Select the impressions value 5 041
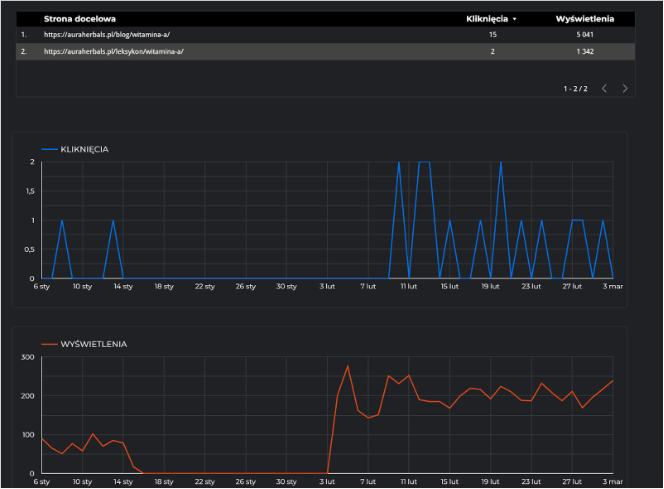Screen dimensions: 664x489 point(584,35)
